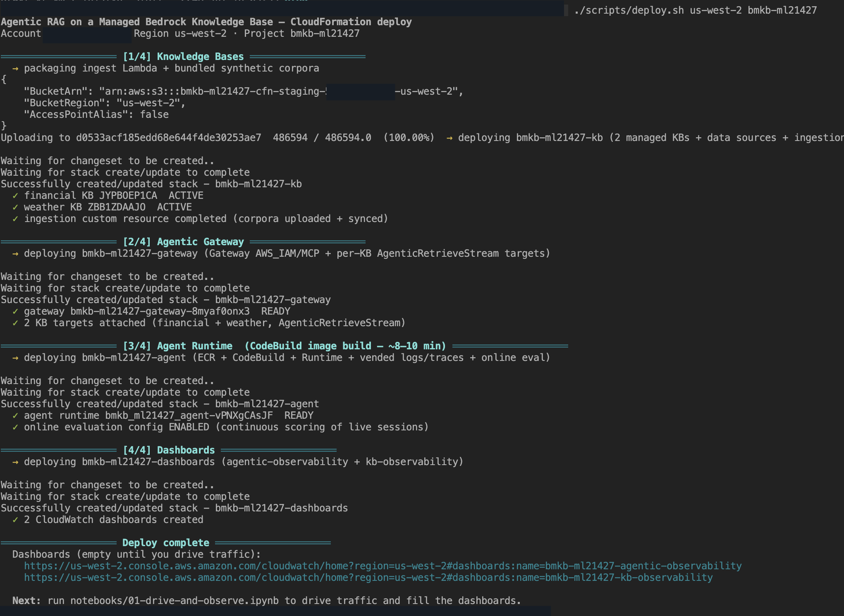Open the agentic-observability dashboard URL
Viewport: 844px width, 616px height.
tap(383, 566)
